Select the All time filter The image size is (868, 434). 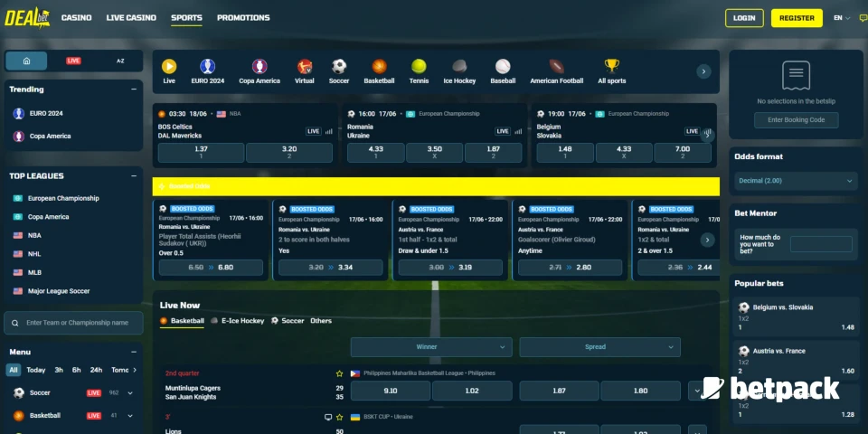pyautogui.click(x=14, y=370)
